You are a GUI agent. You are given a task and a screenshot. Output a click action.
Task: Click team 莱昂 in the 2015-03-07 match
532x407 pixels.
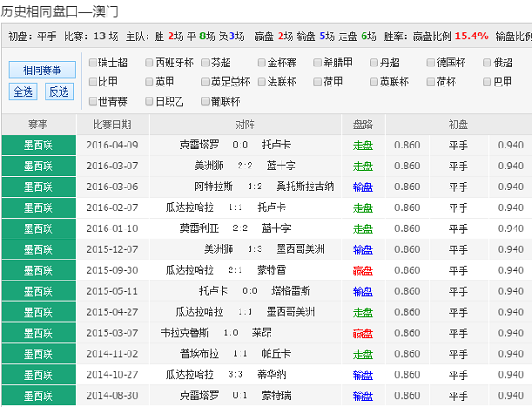click(x=262, y=332)
